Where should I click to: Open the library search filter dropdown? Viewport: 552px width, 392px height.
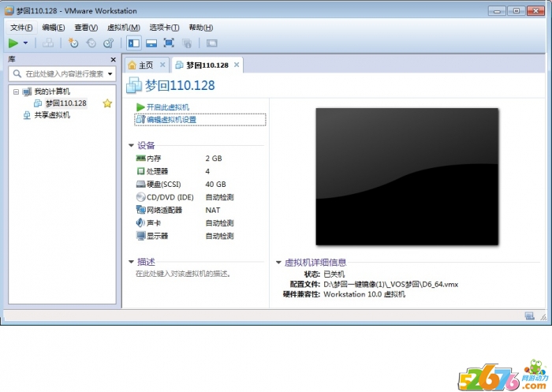(x=110, y=74)
